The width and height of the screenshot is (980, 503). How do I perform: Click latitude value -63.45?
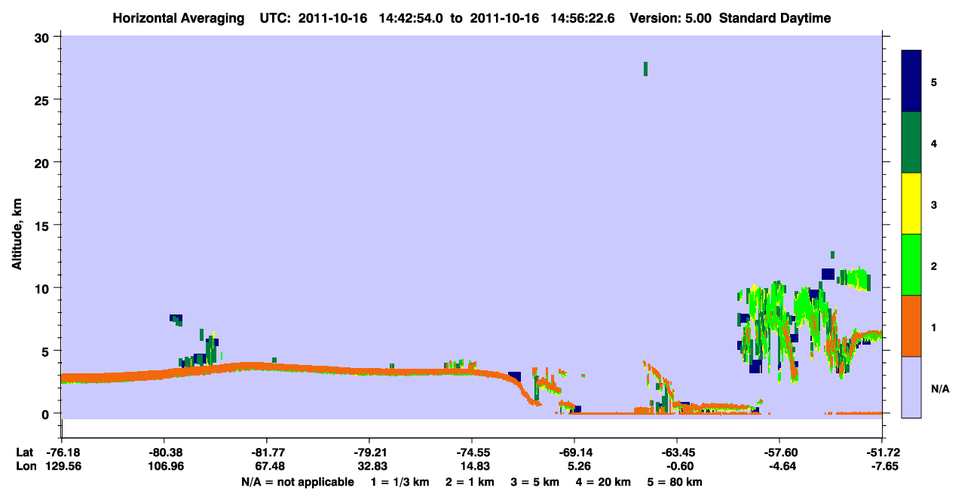[676, 452]
